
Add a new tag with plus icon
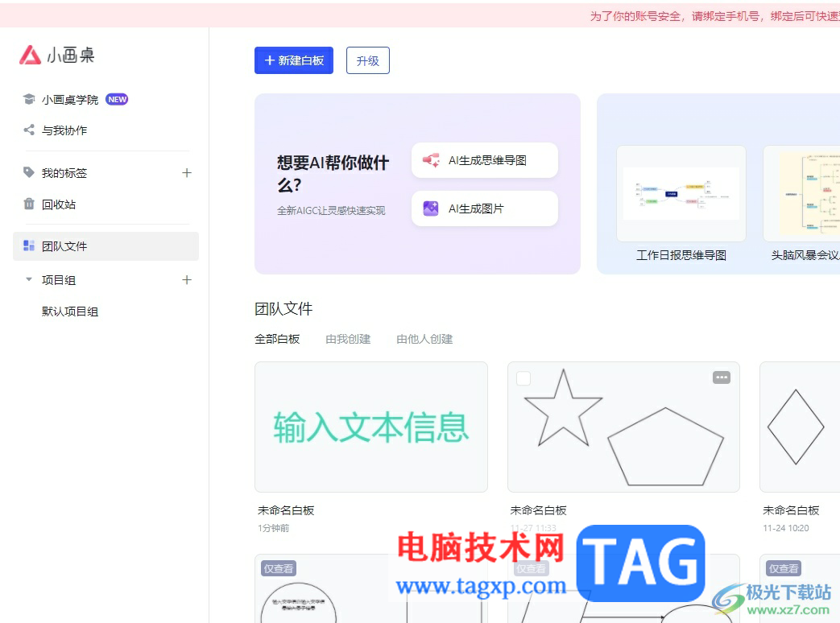(x=186, y=173)
